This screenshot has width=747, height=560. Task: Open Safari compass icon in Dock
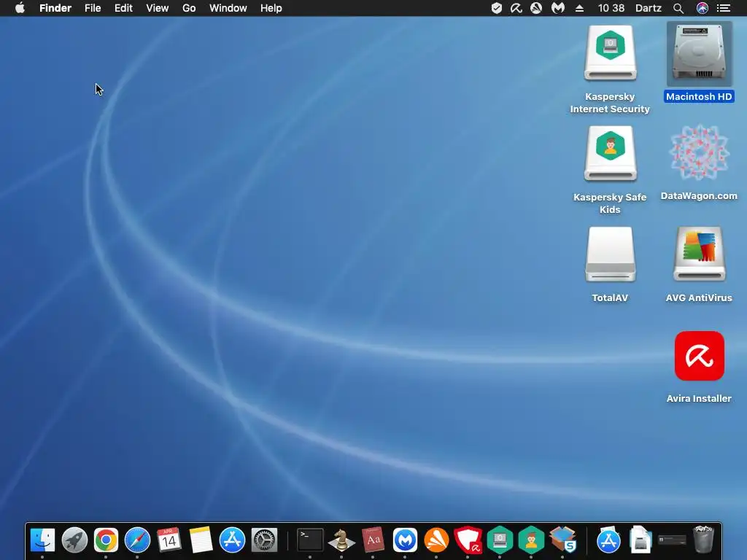(137, 540)
